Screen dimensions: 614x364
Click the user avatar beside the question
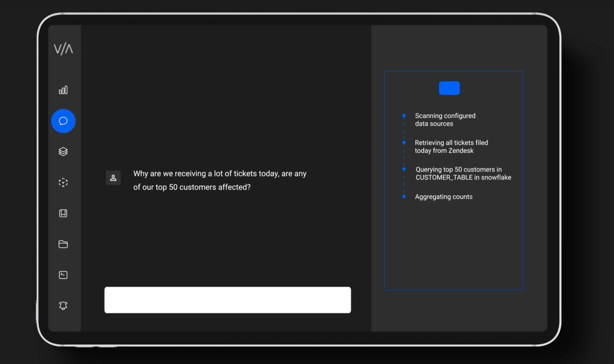pyautogui.click(x=113, y=178)
